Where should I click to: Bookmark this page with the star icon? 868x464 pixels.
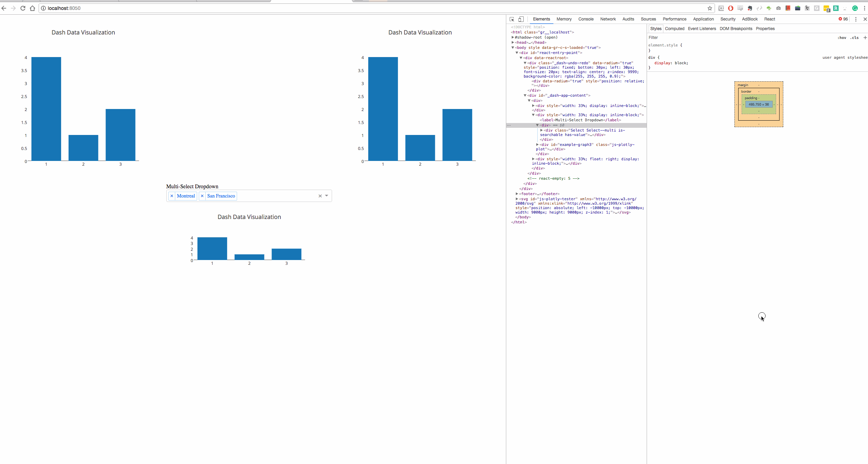pyautogui.click(x=710, y=8)
